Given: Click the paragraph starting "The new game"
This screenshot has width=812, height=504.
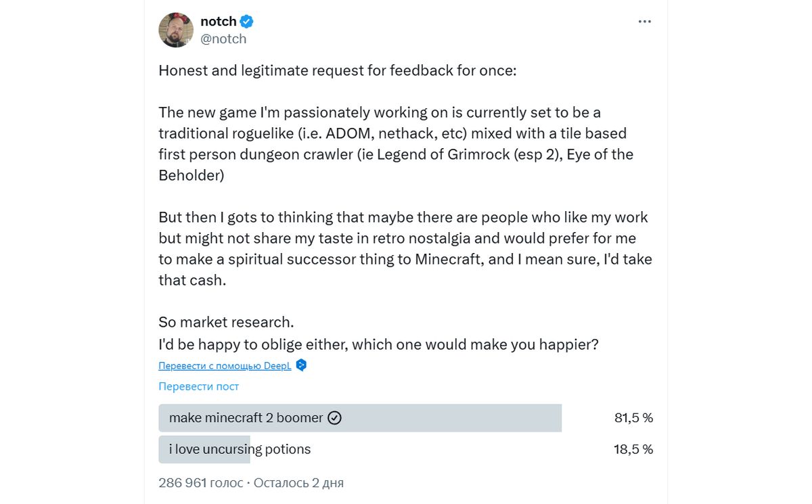Looking at the screenshot, I should click(396, 144).
